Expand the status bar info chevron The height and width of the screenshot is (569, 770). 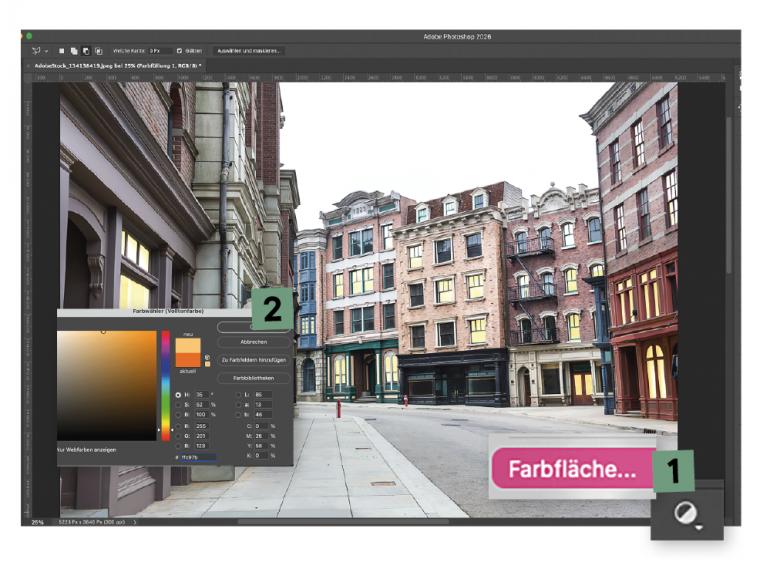coord(135,522)
